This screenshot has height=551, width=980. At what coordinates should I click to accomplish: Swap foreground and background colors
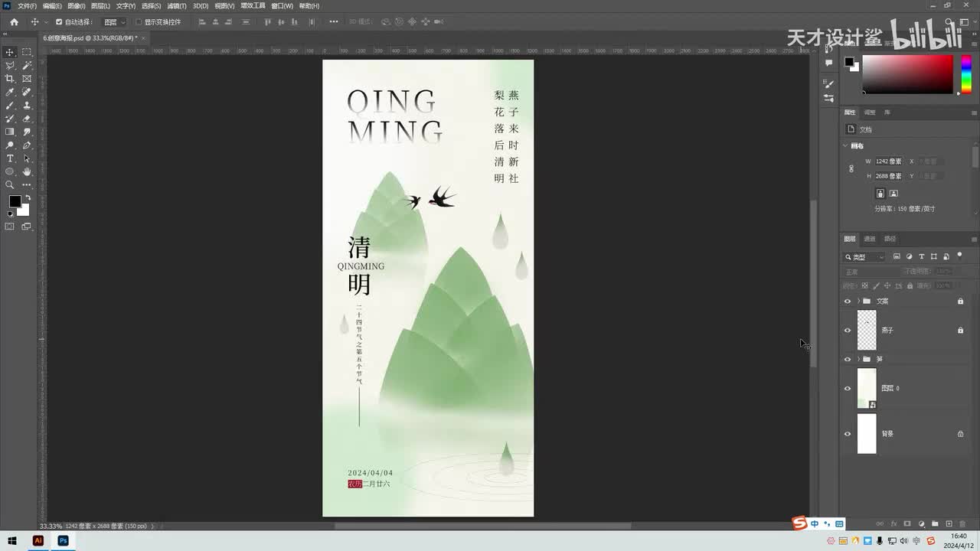click(28, 197)
